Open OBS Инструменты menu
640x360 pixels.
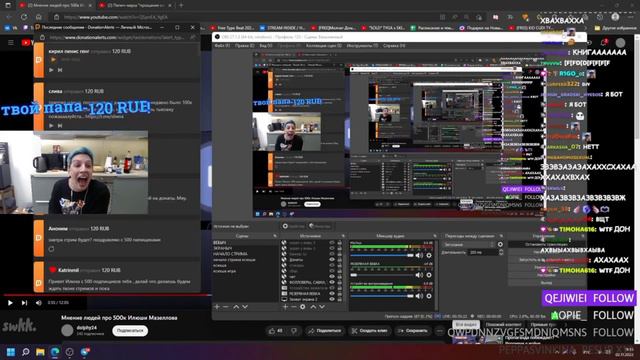362,46
